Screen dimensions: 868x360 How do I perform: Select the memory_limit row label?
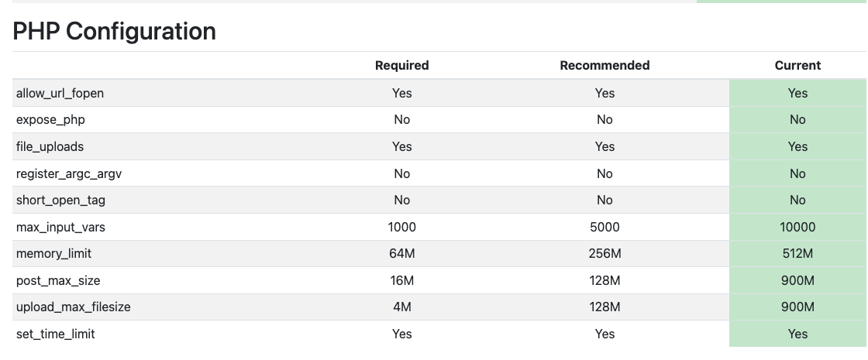(x=53, y=254)
